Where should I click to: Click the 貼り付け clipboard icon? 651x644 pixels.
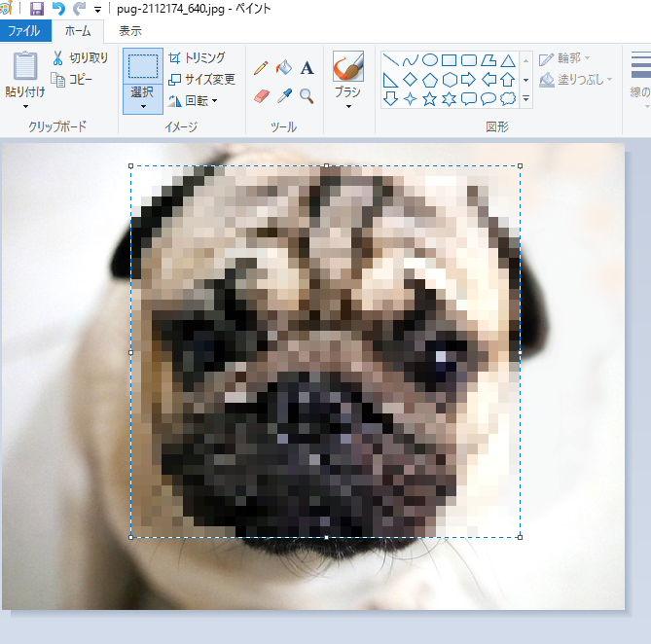[25, 65]
